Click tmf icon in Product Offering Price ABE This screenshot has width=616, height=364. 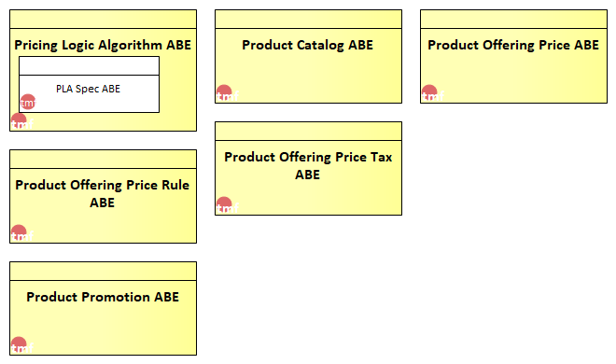[x=432, y=93]
